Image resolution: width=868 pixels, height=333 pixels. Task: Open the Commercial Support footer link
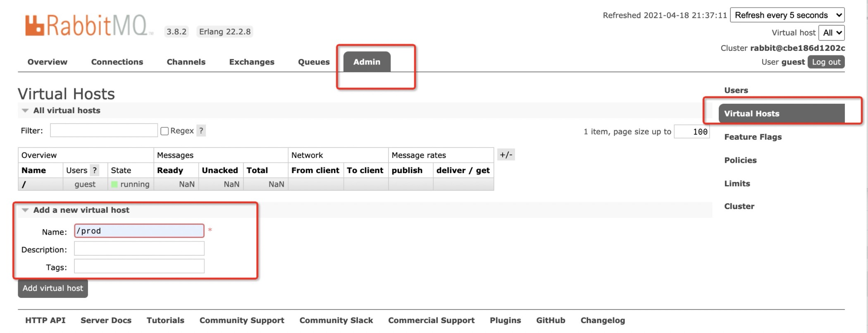[431, 320]
